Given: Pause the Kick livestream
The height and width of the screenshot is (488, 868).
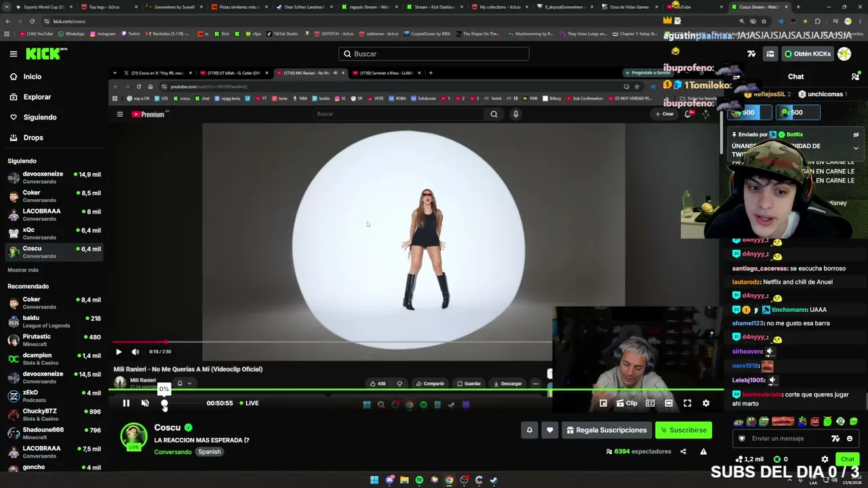Looking at the screenshot, I should point(126,403).
